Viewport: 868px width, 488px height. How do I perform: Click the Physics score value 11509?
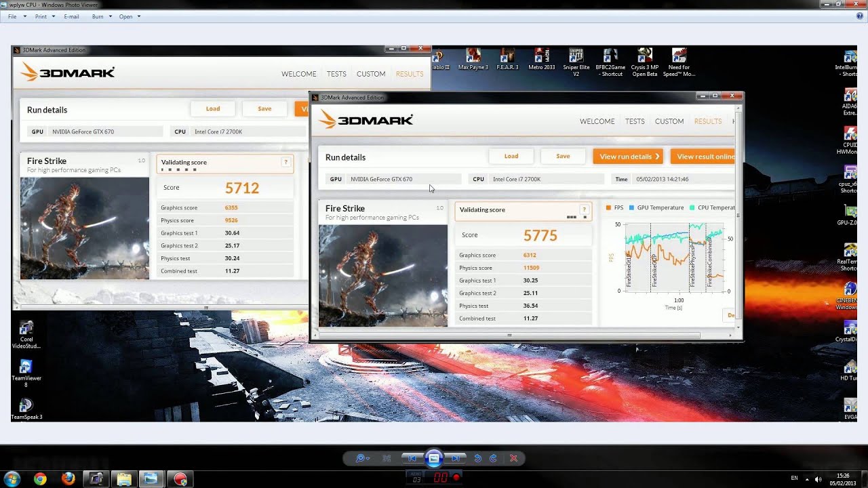coord(531,268)
